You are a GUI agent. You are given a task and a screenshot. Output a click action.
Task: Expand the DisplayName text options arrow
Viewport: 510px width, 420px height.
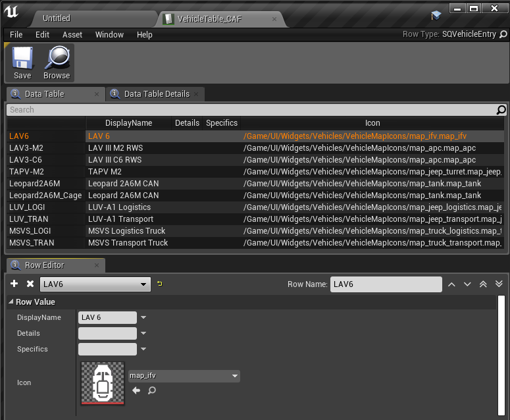pos(143,317)
